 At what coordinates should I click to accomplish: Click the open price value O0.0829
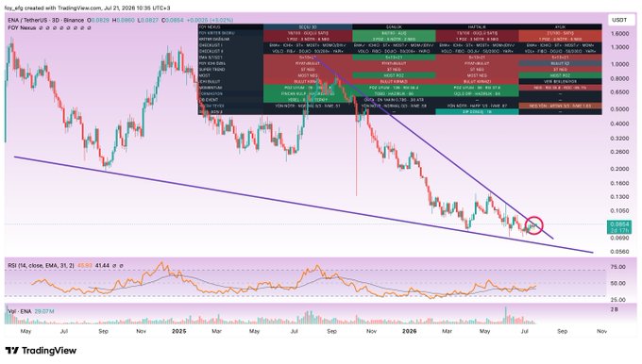coord(98,20)
